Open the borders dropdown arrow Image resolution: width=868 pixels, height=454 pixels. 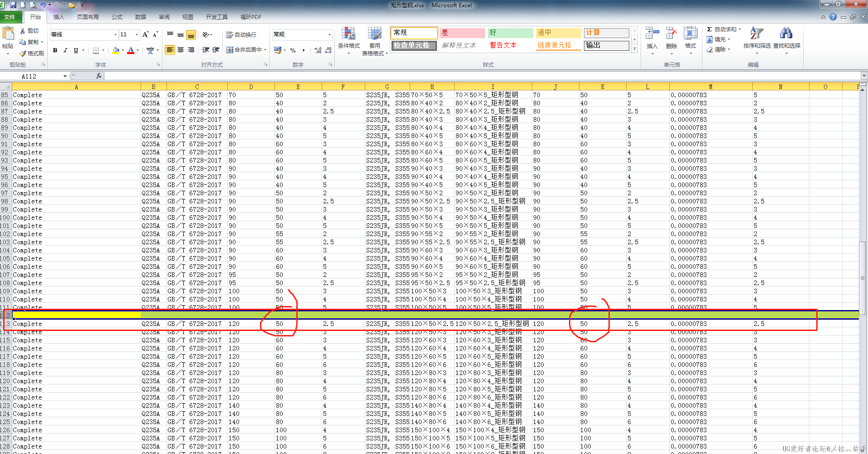click(103, 50)
